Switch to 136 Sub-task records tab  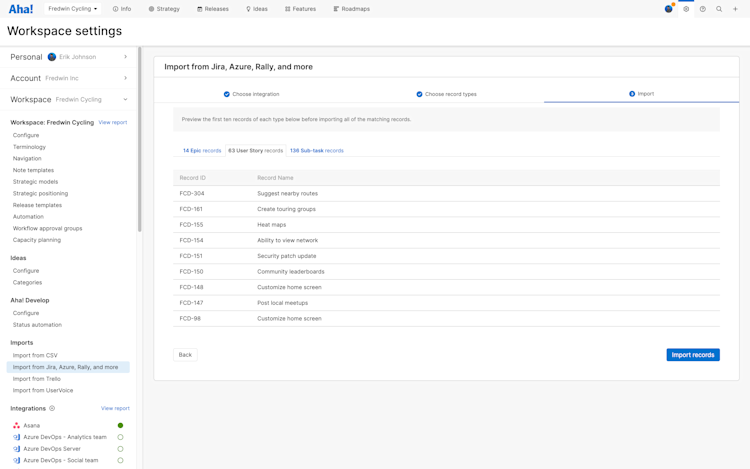pos(317,151)
